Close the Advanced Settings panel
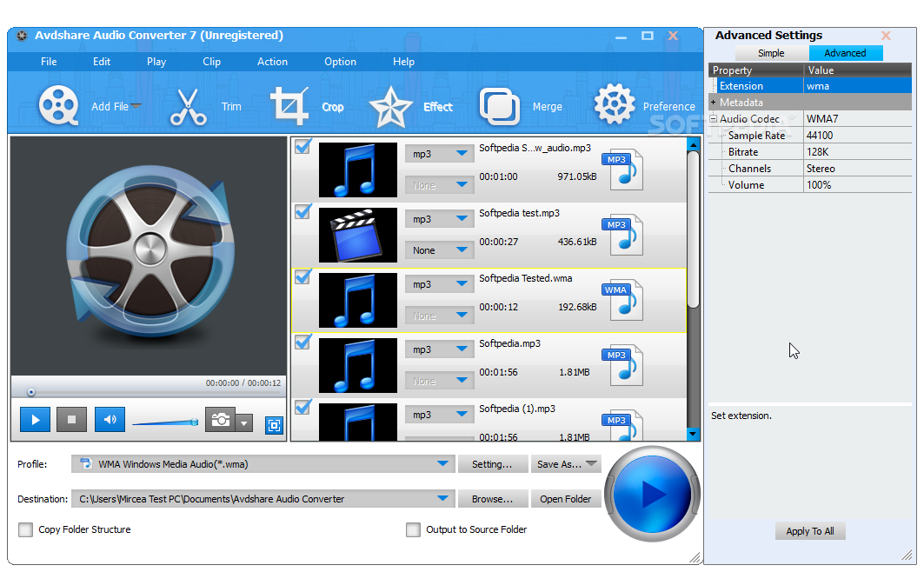The width and height of the screenshot is (924, 572). (x=886, y=36)
